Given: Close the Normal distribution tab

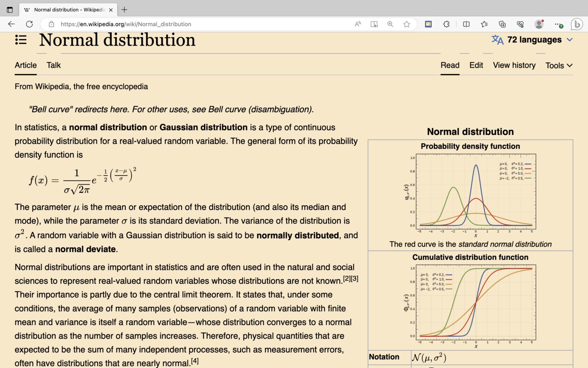Looking at the screenshot, I should click(111, 10).
